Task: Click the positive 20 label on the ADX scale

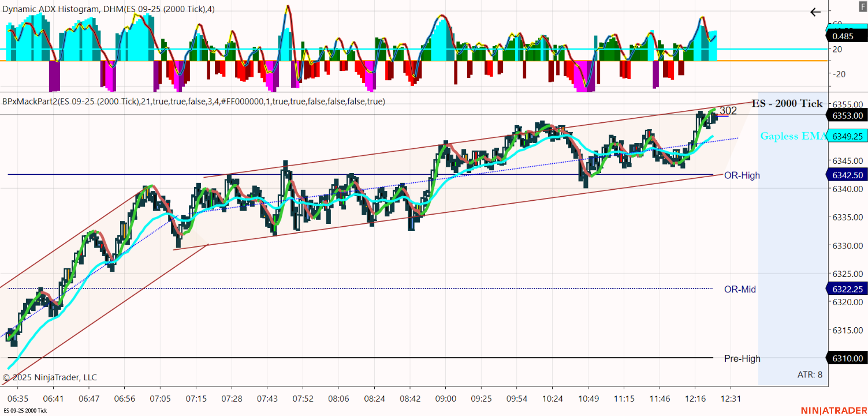Action: (836, 49)
